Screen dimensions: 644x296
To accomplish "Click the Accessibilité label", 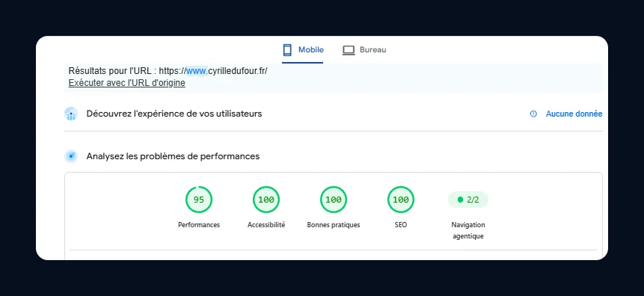I will point(266,225).
